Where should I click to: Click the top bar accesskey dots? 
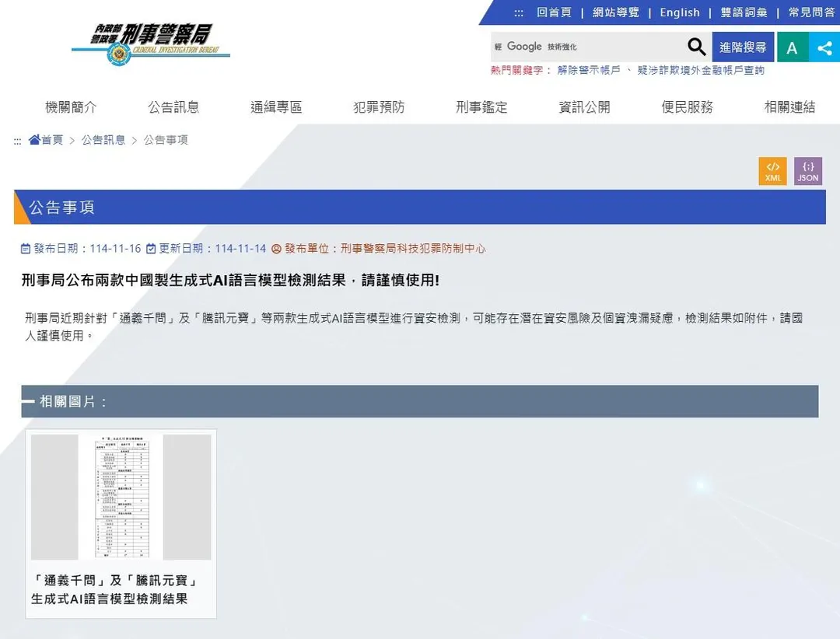[x=519, y=13]
